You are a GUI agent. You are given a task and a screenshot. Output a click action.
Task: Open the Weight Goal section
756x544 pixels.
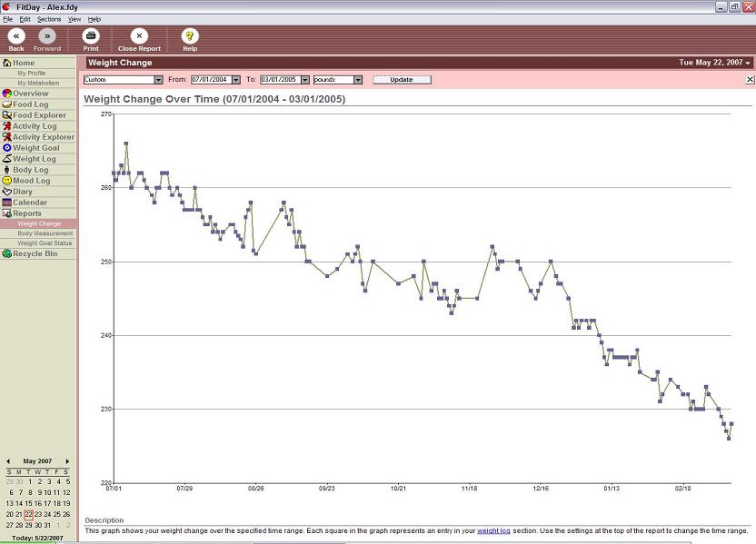click(x=37, y=148)
